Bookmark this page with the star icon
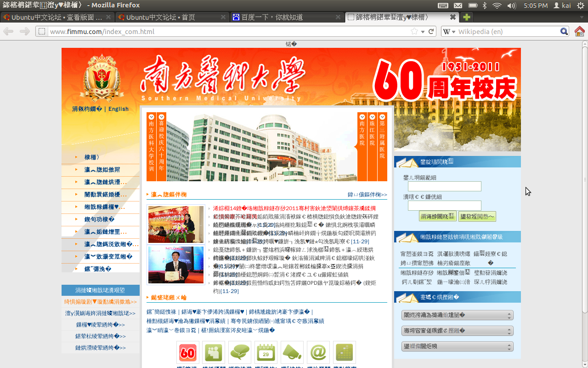The height and width of the screenshot is (368, 588). point(414,31)
